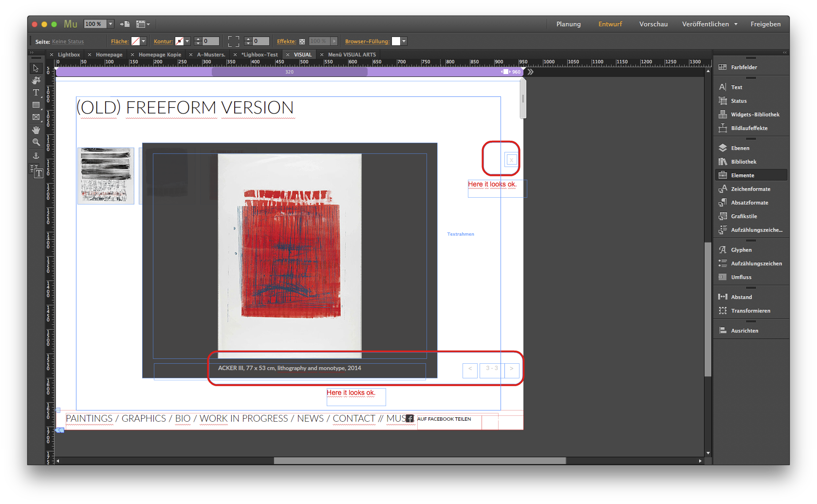817x504 pixels.
Task: Open the Status panel
Action: tap(751, 101)
